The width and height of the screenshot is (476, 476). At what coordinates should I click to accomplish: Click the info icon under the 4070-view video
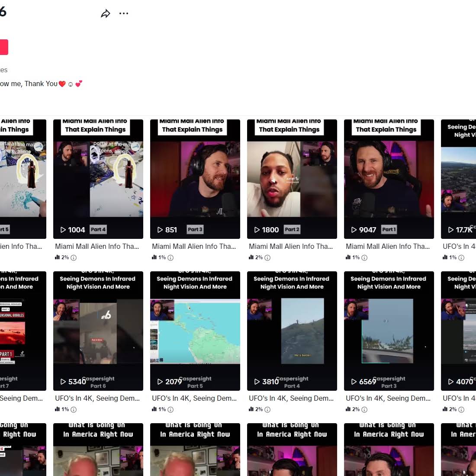(x=461, y=409)
